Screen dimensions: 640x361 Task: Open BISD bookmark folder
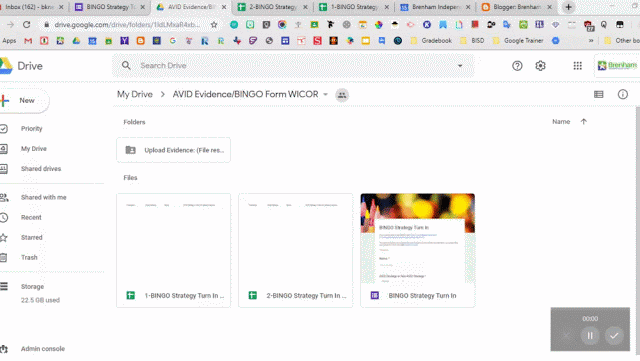click(472, 41)
